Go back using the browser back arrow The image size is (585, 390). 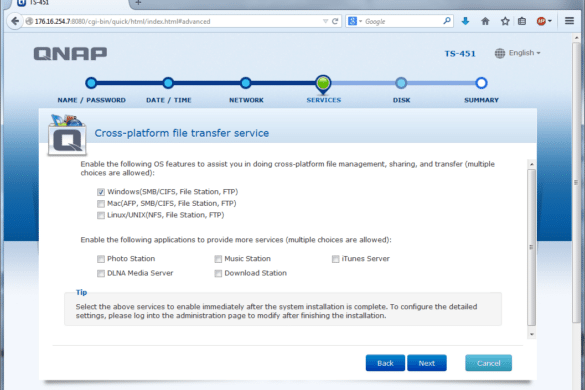(x=15, y=21)
